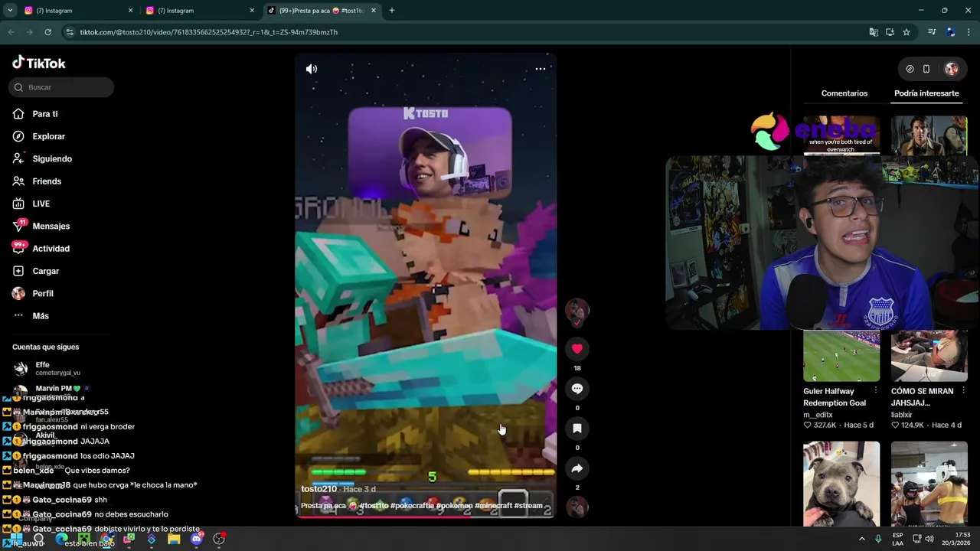Open your Perfil page
This screenshot has width=980, height=551.
(x=34, y=293)
